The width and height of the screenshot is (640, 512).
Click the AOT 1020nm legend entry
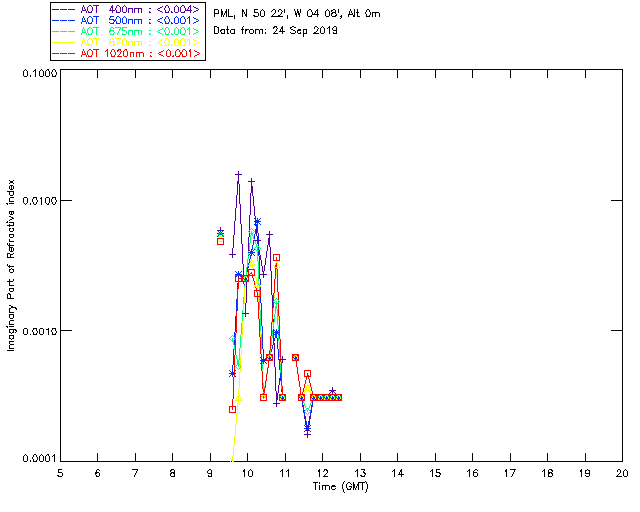pos(128,53)
